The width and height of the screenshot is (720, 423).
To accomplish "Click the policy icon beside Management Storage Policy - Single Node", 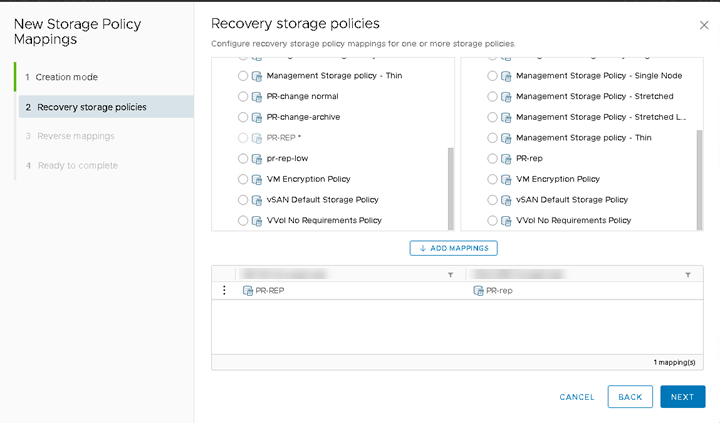I will 506,76.
